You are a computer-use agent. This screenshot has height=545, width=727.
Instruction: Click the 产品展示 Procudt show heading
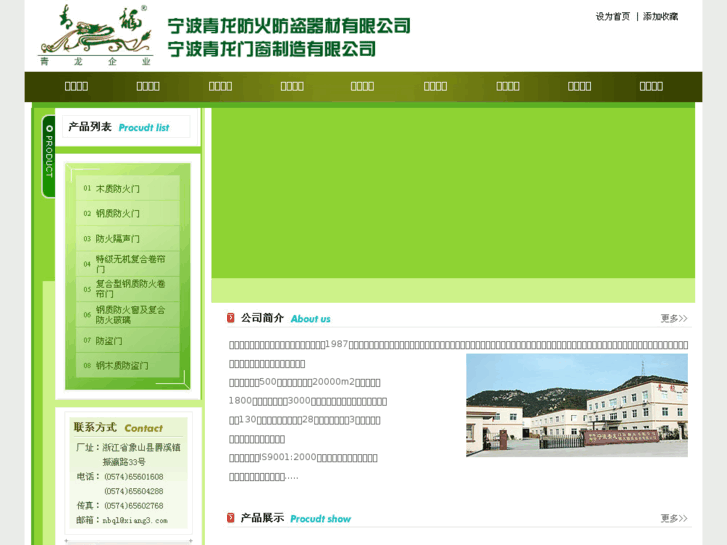[295, 518]
